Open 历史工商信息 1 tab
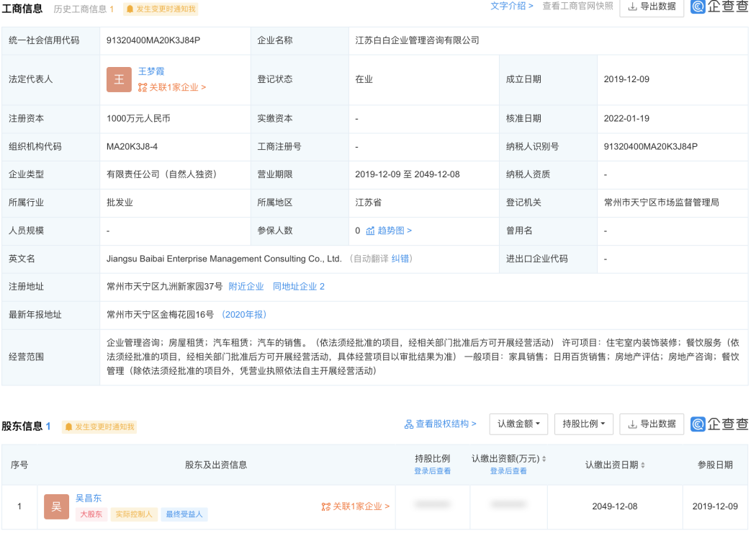The height and width of the screenshot is (536, 756). pyautogui.click(x=84, y=9)
